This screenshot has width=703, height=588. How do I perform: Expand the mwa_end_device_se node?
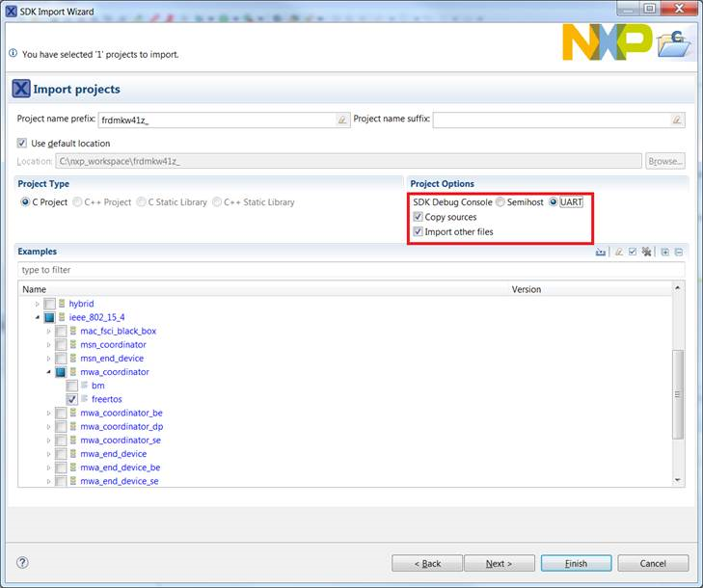pos(48,481)
